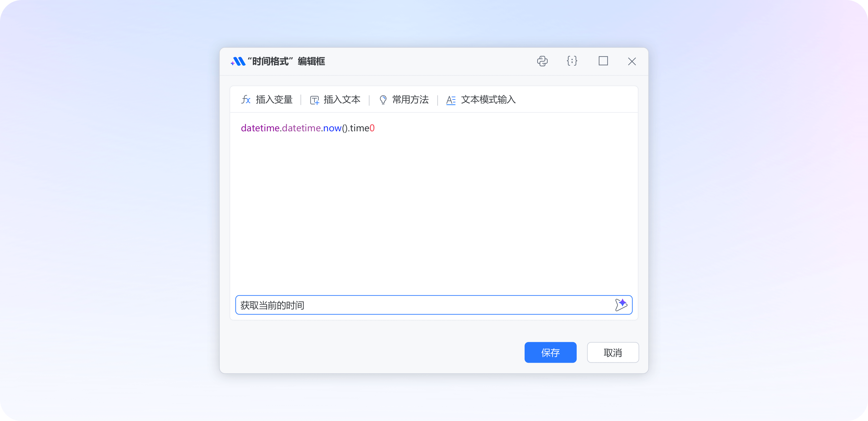Click the AI sparkle send icon
The image size is (868, 421).
pyautogui.click(x=621, y=305)
